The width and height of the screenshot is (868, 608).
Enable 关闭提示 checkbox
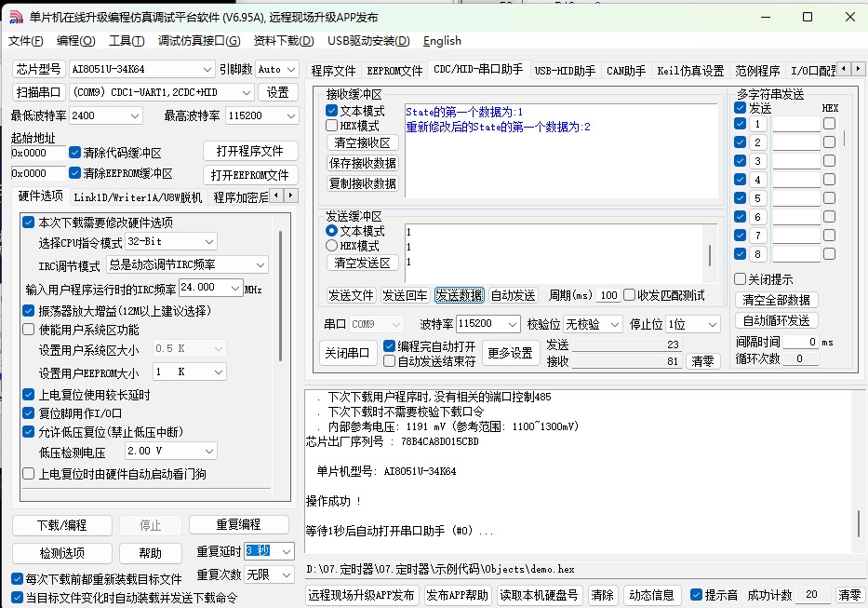point(741,278)
